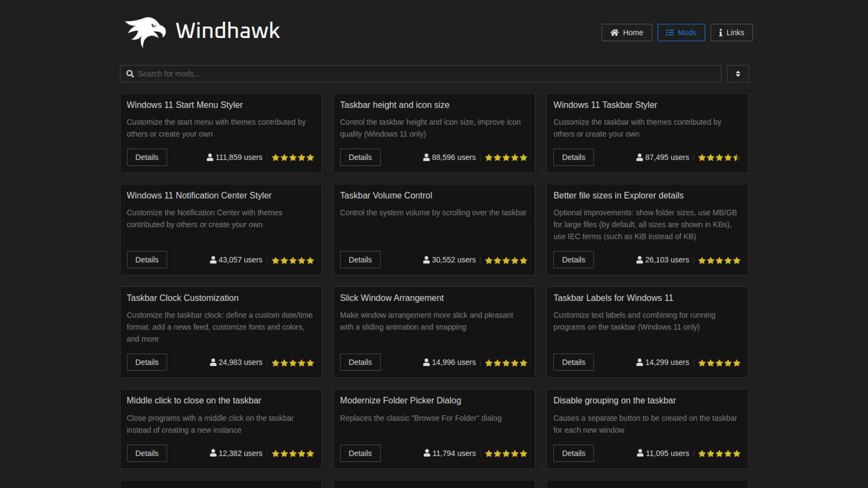This screenshot has width=868, height=488.
Task: Open Details for Windows 11 Start Menu Styler
Action: click(146, 157)
